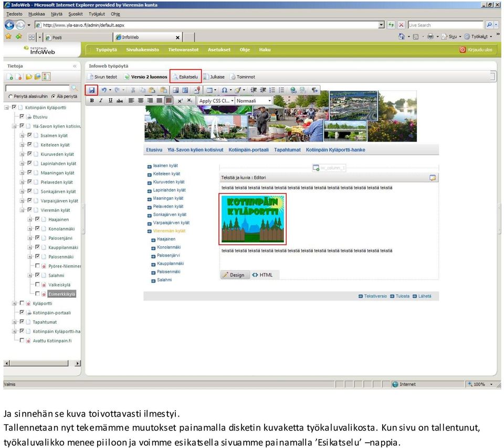Check the Pyöree-Nieminen checkbox
The width and height of the screenshot is (504, 448).
[x=37, y=265]
